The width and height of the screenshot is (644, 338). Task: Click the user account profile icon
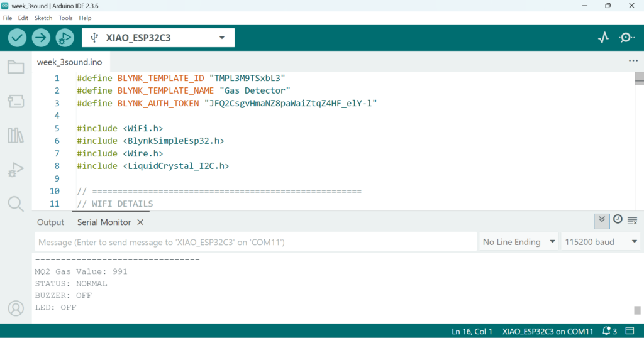[x=16, y=308]
